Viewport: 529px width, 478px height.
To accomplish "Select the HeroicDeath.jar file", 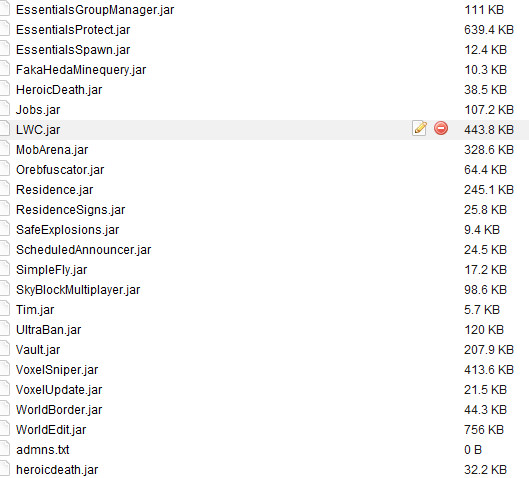I will tap(59, 90).
